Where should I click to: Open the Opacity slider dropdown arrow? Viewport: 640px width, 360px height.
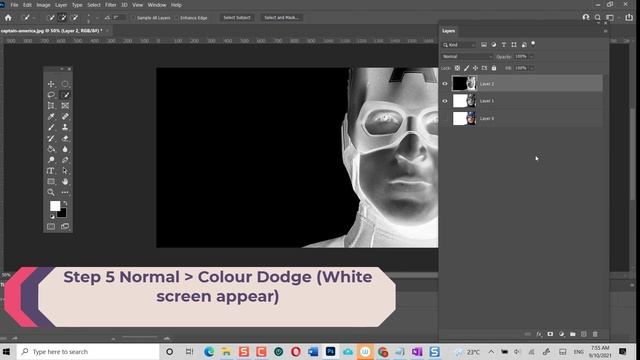pyautogui.click(x=531, y=57)
